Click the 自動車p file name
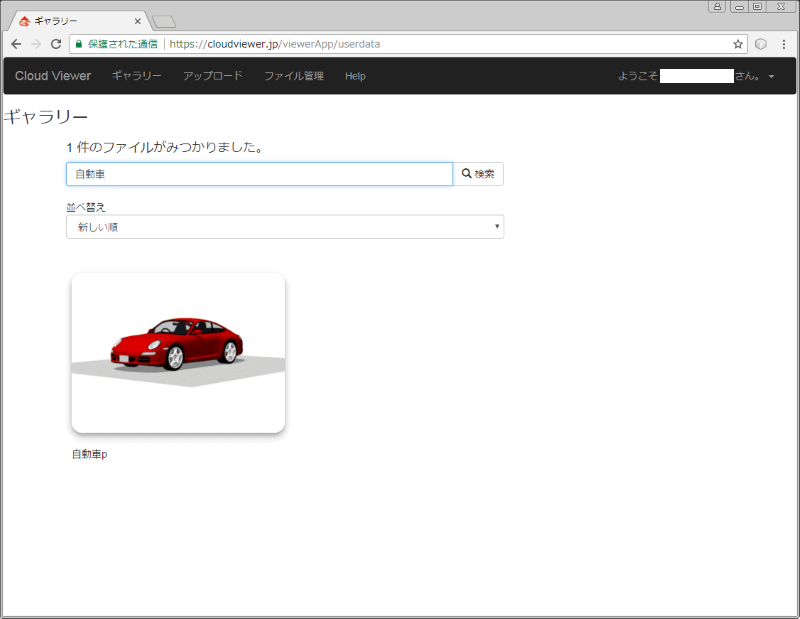800x619 pixels. click(x=90, y=454)
